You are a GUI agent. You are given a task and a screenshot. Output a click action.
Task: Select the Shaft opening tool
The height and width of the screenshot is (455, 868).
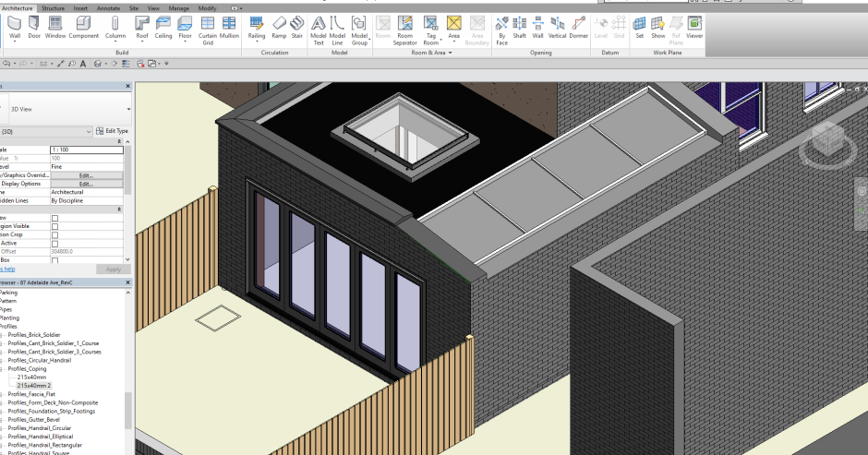point(519,28)
